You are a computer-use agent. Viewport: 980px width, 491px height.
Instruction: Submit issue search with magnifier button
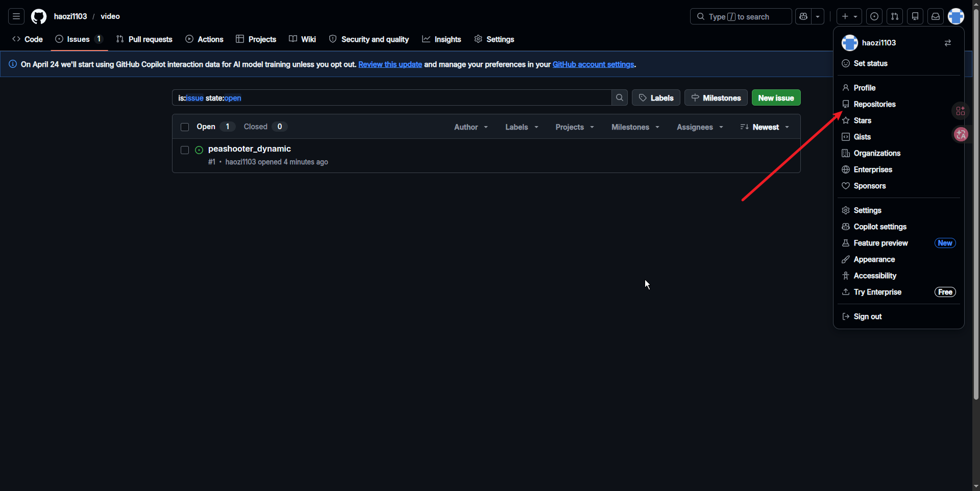pos(620,97)
